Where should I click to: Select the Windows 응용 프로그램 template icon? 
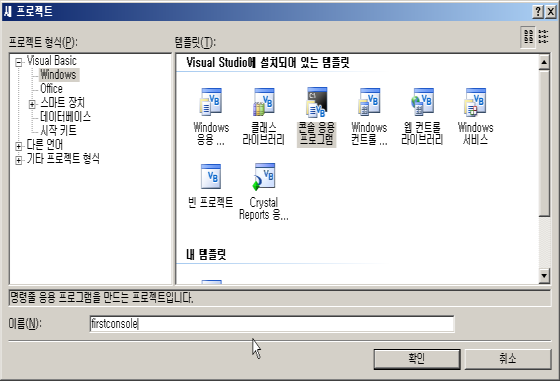(x=211, y=102)
